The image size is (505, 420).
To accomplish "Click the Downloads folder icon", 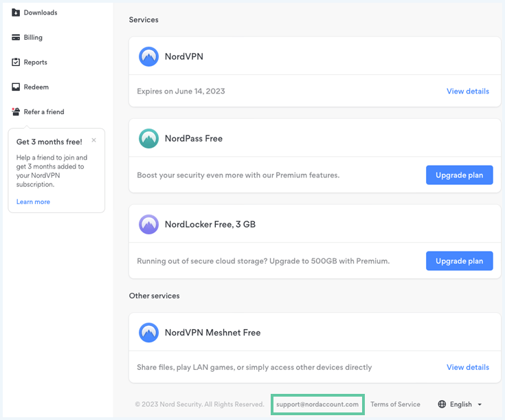I will point(16,12).
